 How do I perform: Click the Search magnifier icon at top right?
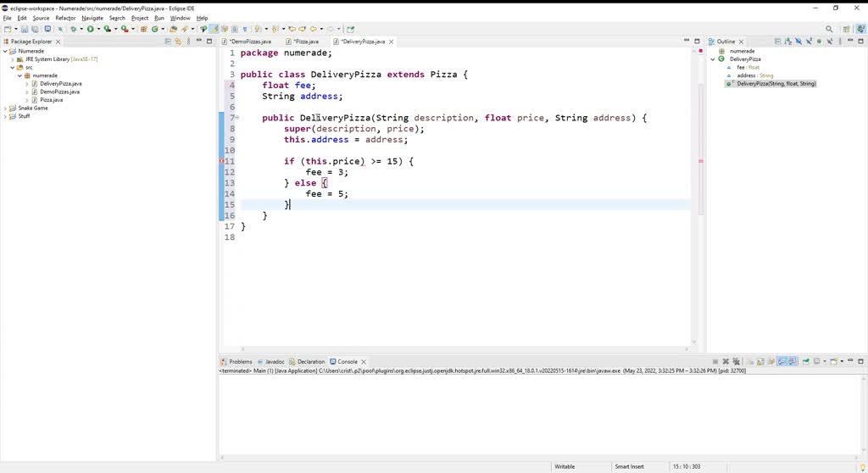tap(829, 29)
